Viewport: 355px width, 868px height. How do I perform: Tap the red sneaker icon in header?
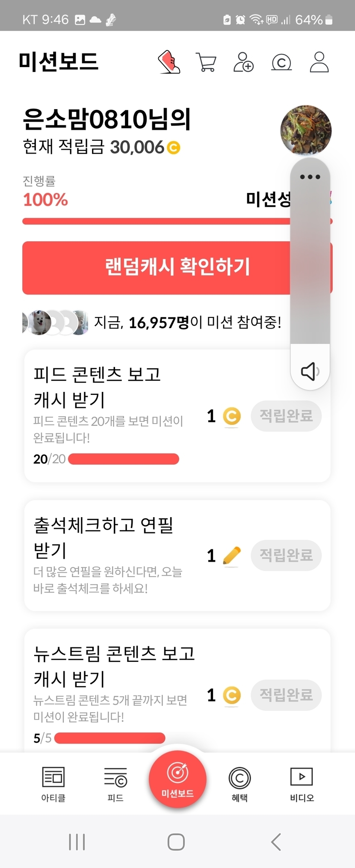pyautogui.click(x=169, y=62)
